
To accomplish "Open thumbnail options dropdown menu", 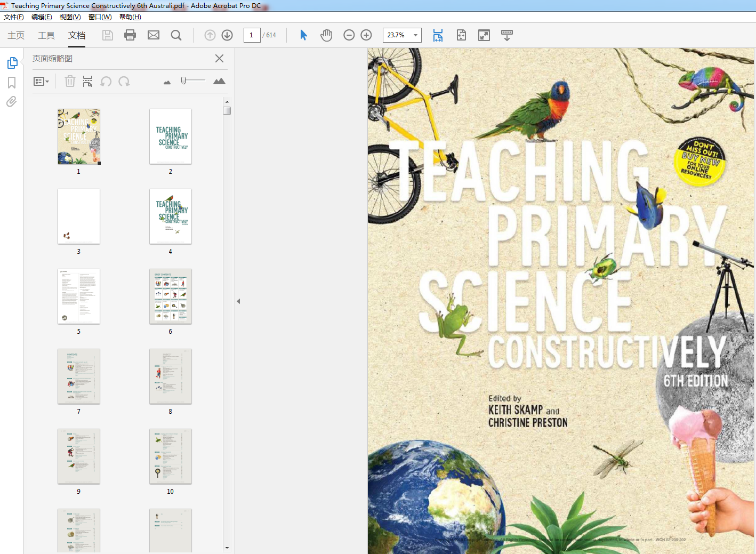I will (41, 81).
